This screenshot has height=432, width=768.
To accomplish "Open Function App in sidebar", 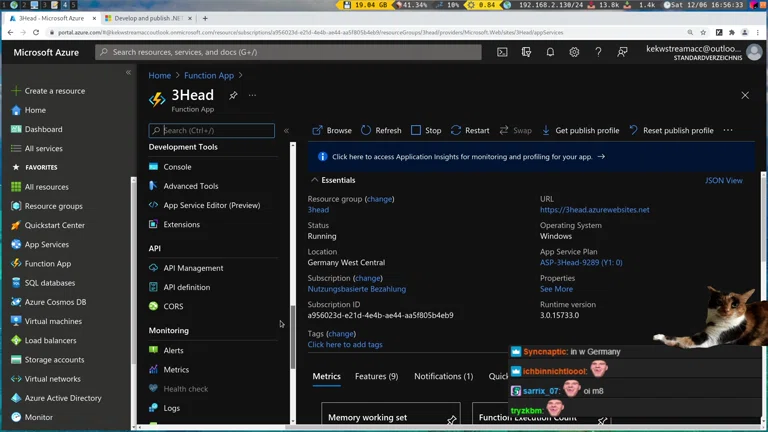I will click(x=48, y=264).
